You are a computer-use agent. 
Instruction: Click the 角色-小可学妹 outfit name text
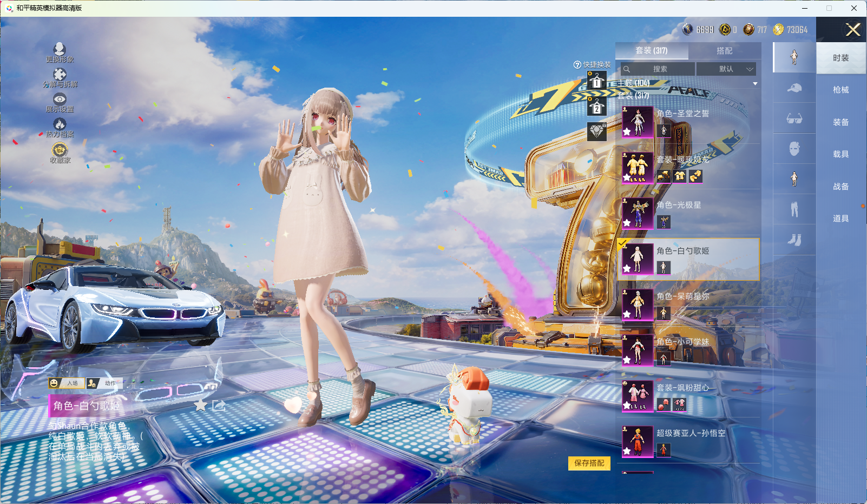(682, 342)
